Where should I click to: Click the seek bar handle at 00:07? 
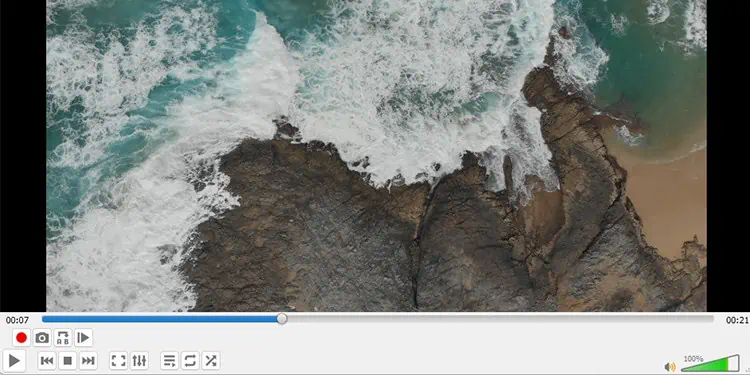click(282, 319)
